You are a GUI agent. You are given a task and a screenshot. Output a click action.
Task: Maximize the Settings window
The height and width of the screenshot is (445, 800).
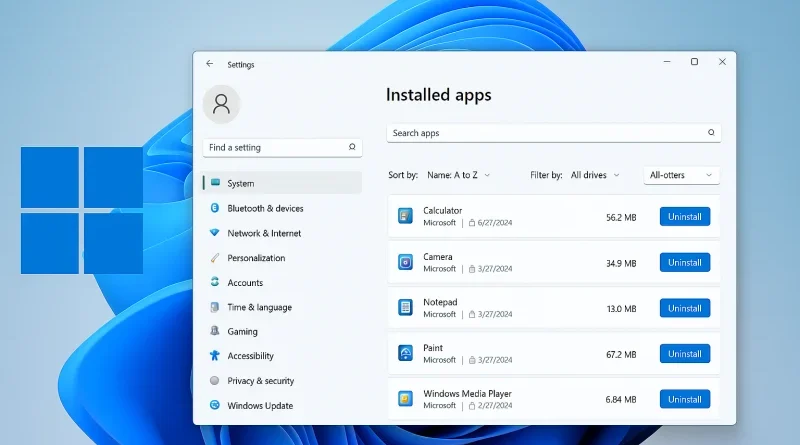(694, 62)
